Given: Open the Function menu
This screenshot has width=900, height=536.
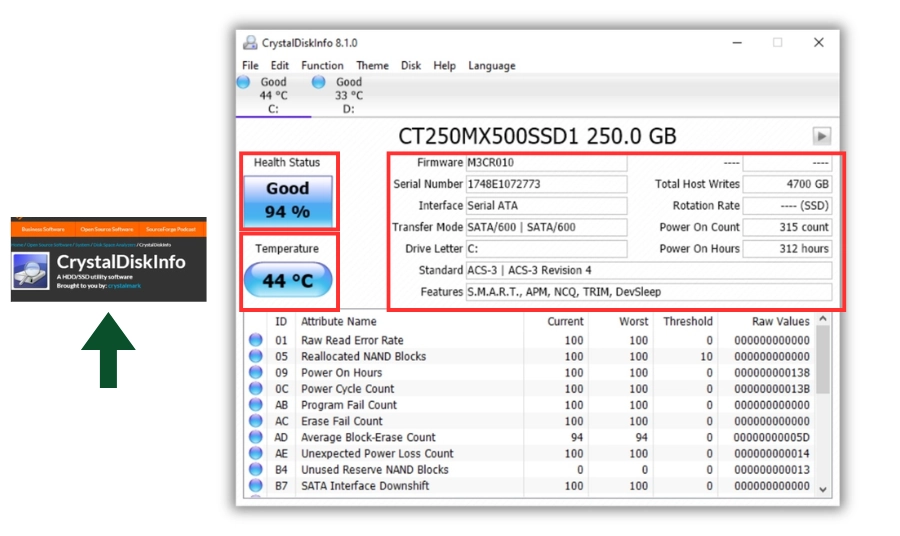Looking at the screenshot, I should click(322, 65).
